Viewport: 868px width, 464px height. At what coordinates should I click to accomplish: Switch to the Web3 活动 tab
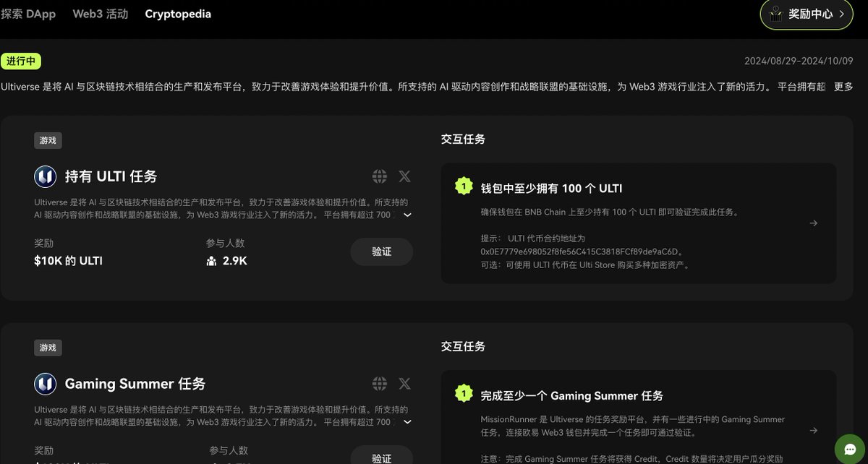(x=100, y=14)
